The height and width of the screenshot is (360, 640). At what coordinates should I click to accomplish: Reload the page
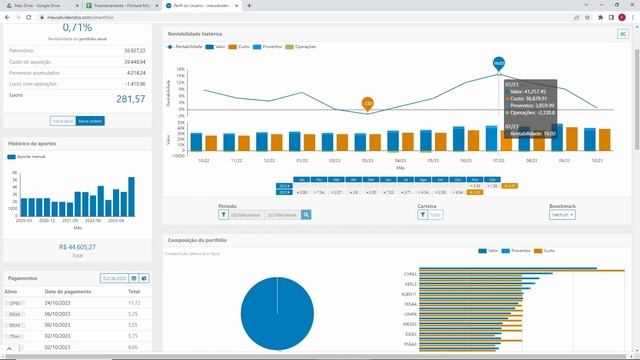[29, 18]
